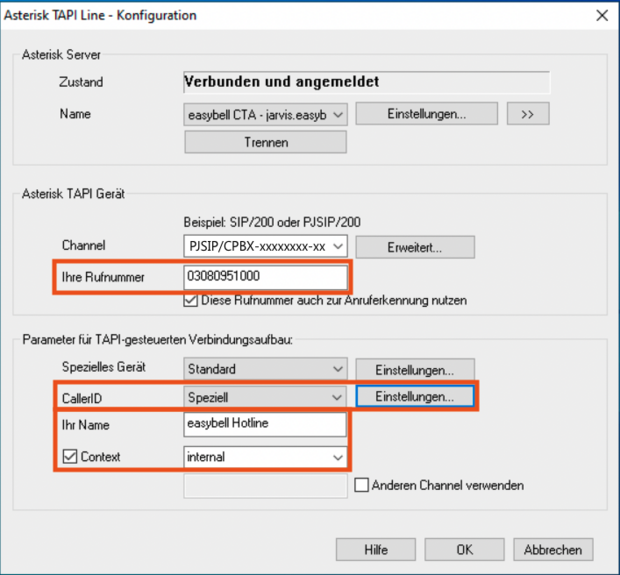Confirm the dialog with OK
Image resolution: width=620 pixels, height=575 pixels.
point(464,549)
